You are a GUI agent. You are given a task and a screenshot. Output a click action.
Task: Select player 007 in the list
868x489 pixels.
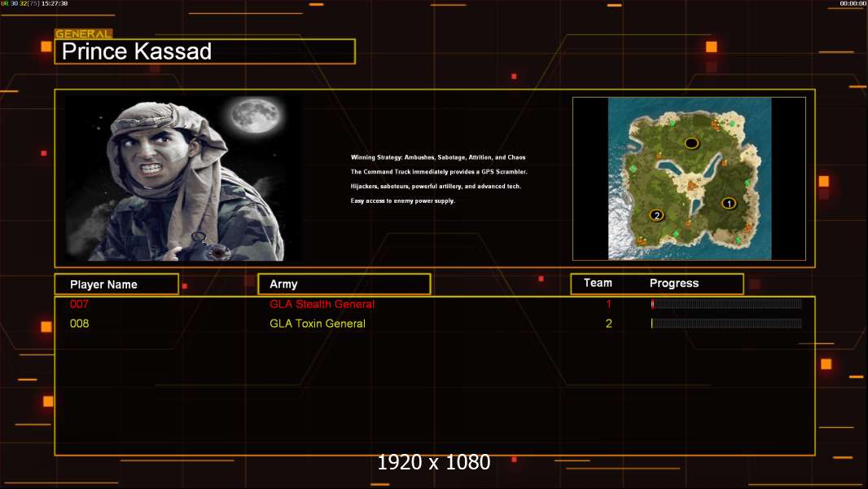click(x=79, y=304)
